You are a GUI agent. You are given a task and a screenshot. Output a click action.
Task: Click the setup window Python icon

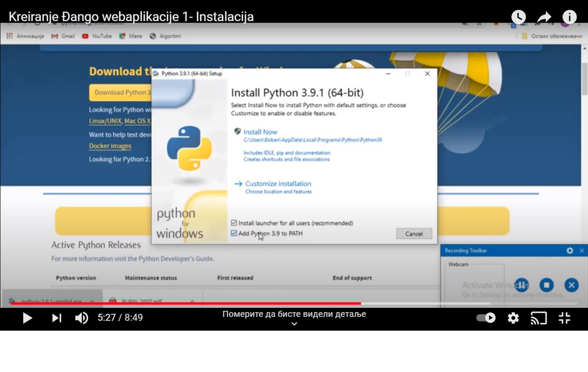tap(156, 74)
